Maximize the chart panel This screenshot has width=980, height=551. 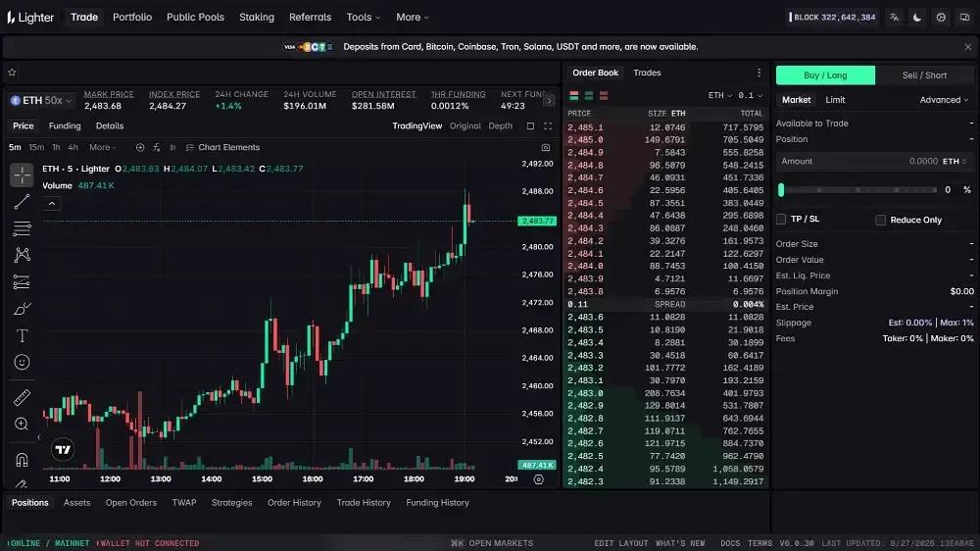[x=530, y=126]
